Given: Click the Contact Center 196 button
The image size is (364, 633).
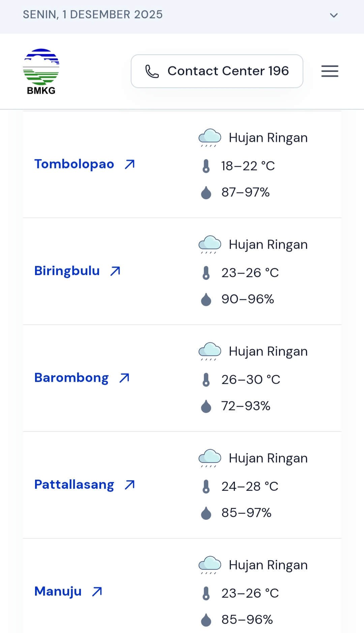Looking at the screenshot, I should [x=217, y=71].
